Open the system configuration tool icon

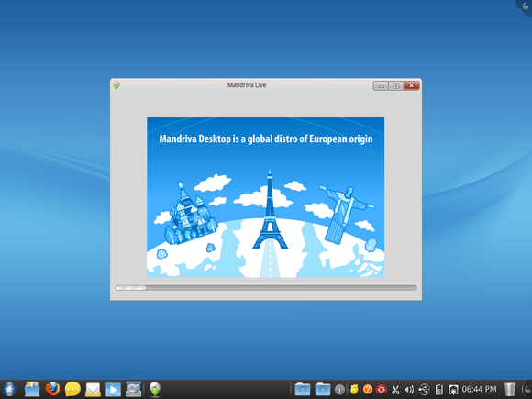click(x=133, y=389)
